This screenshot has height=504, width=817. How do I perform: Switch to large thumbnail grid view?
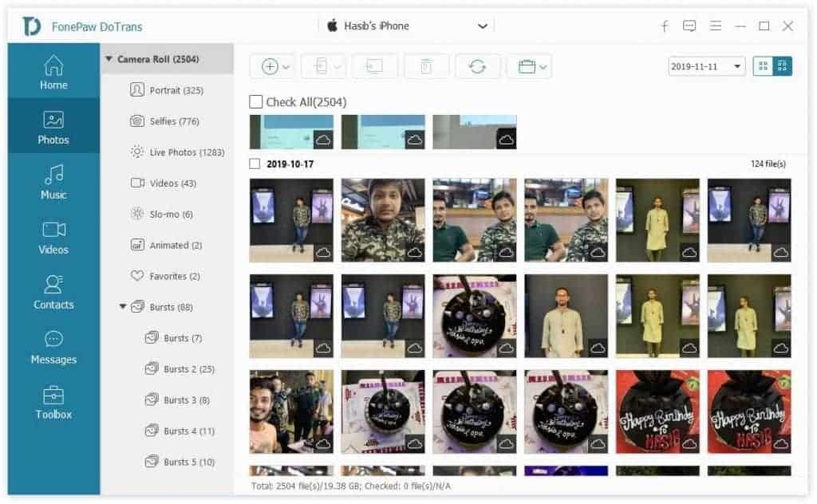click(x=763, y=66)
